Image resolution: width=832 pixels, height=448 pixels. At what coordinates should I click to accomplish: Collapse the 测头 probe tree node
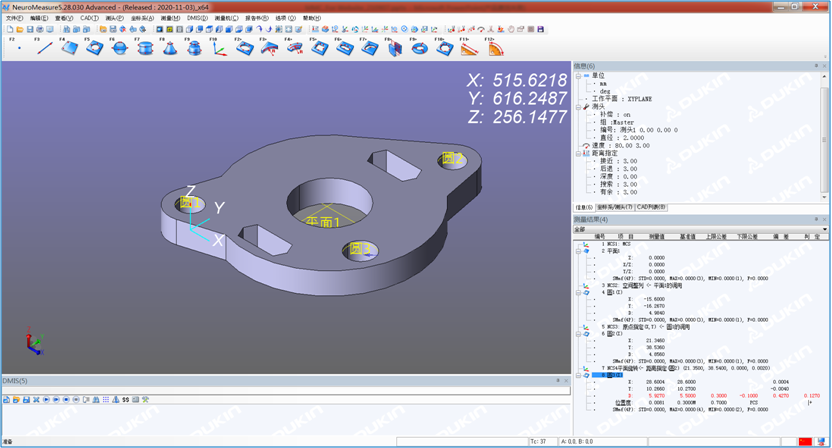coord(578,107)
